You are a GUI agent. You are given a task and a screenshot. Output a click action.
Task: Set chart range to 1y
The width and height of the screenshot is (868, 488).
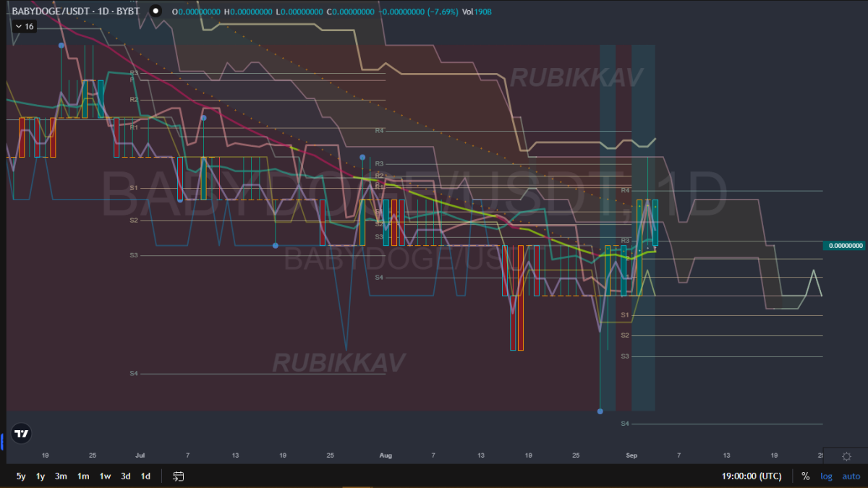[41, 476]
